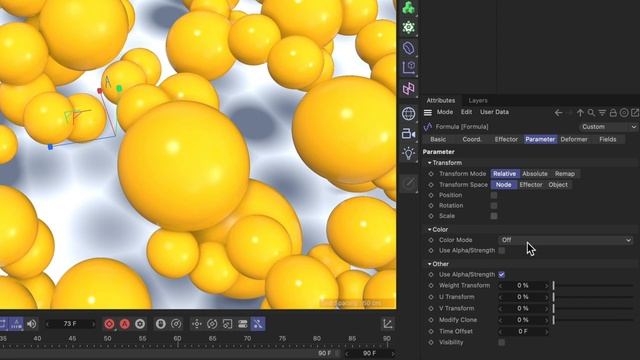640x360 pixels.
Task: Uncheck Use Alpha/Strength under Other
Action: tap(502, 275)
